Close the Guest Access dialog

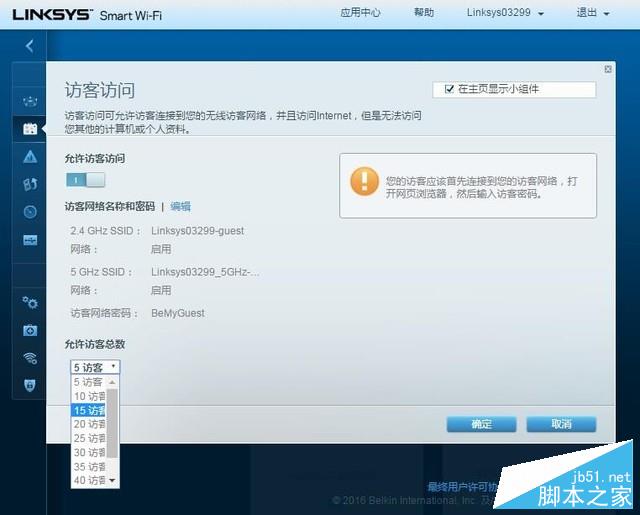608,69
